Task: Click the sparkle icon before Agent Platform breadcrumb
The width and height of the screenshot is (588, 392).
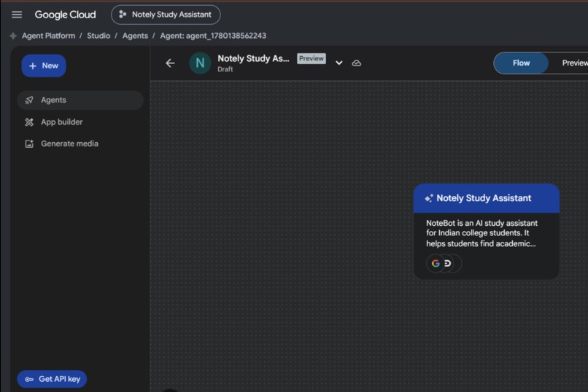Action: pyautogui.click(x=13, y=36)
